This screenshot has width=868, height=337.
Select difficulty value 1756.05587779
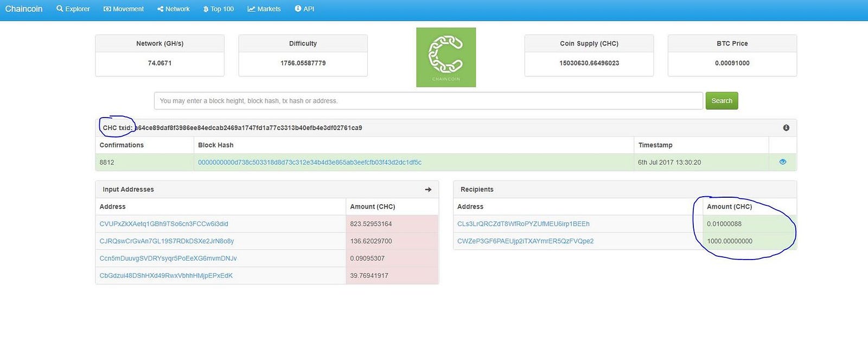click(x=303, y=63)
